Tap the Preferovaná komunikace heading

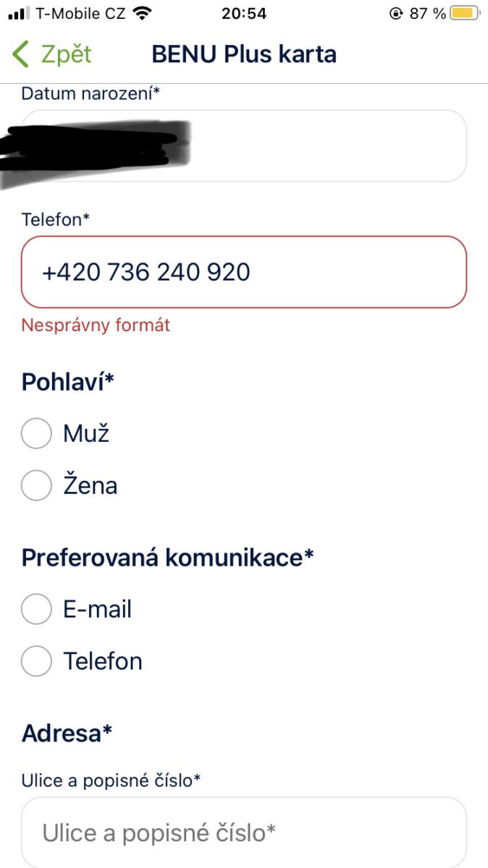[x=168, y=558]
